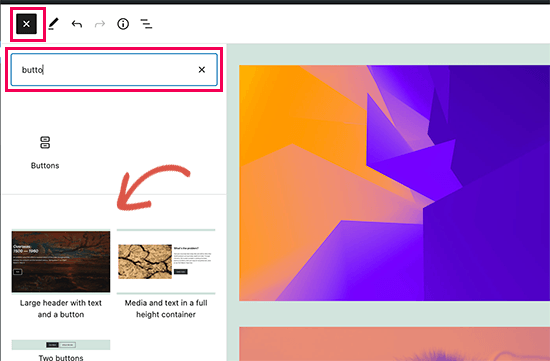Image resolution: width=550 pixels, height=361 pixels.
Task: Open the document details info icon
Action: click(123, 24)
